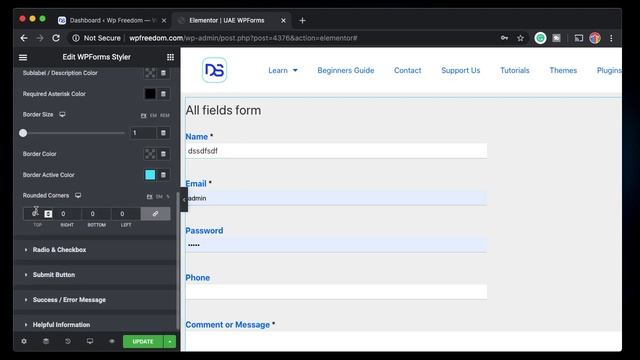
Task: Click the Name field containing dssdfsdf
Action: pyautogui.click(x=336, y=151)
